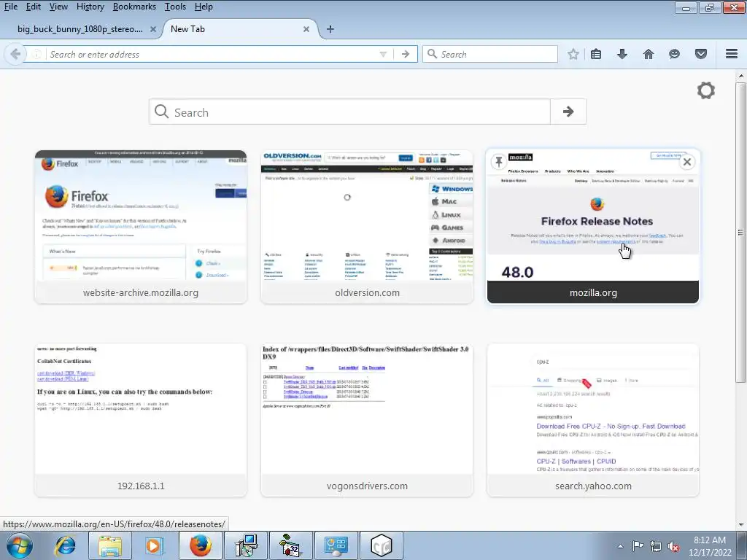Viewport: 747px width, 560px height.
Task: Bookmark this page with star icon
Action: 573,54
